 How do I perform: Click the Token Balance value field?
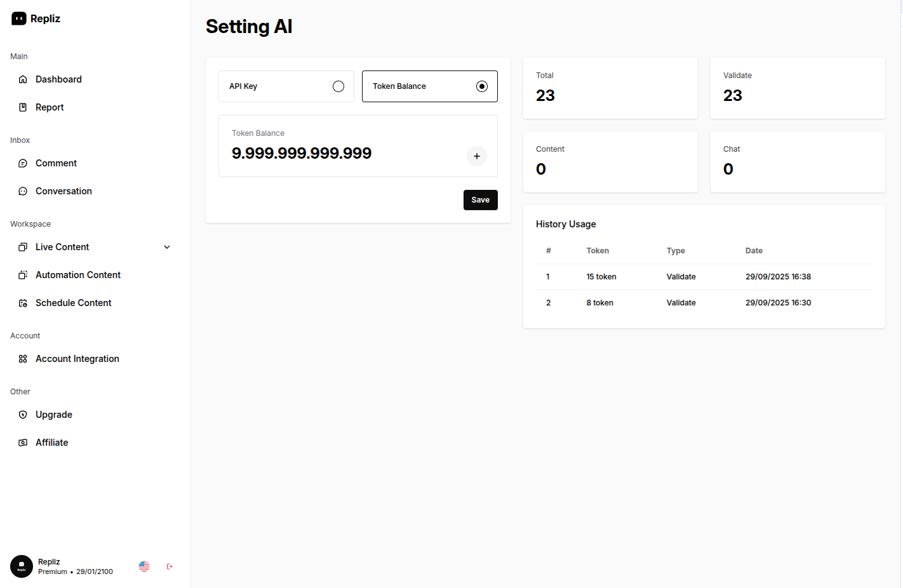pyautogui.click(x=302, y=154)
